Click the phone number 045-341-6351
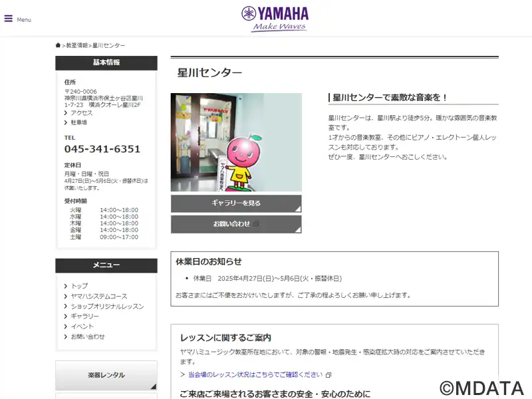Screen dimensions: 532x399 tap(102, 149)
